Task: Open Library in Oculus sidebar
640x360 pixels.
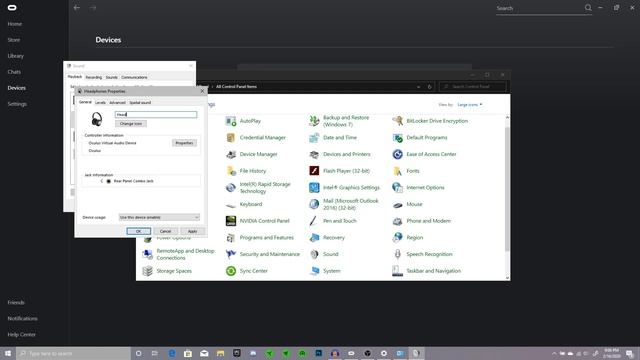Action: coord(16,56)
